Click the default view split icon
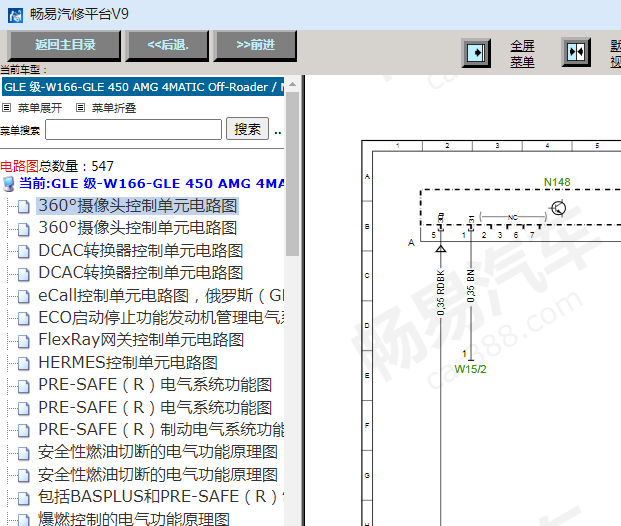 coord(576,52)
